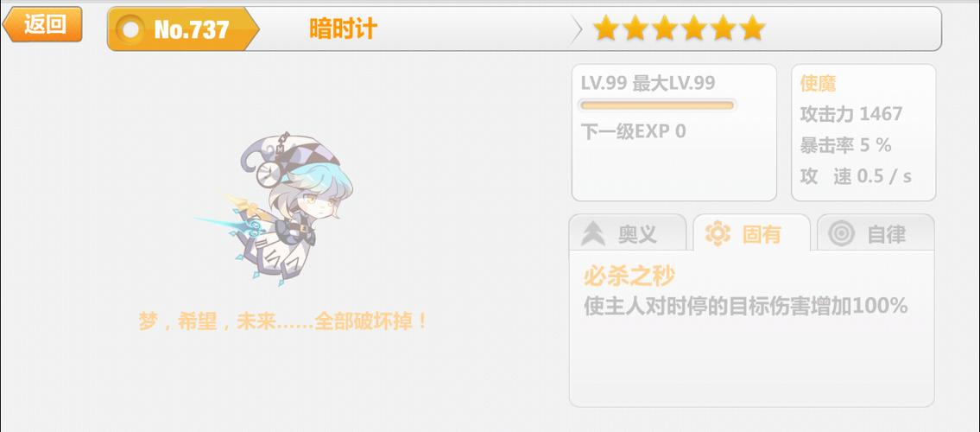Click the 返回 back button
The width and height of the screenshot is (980, 432).
pos(42,24)
